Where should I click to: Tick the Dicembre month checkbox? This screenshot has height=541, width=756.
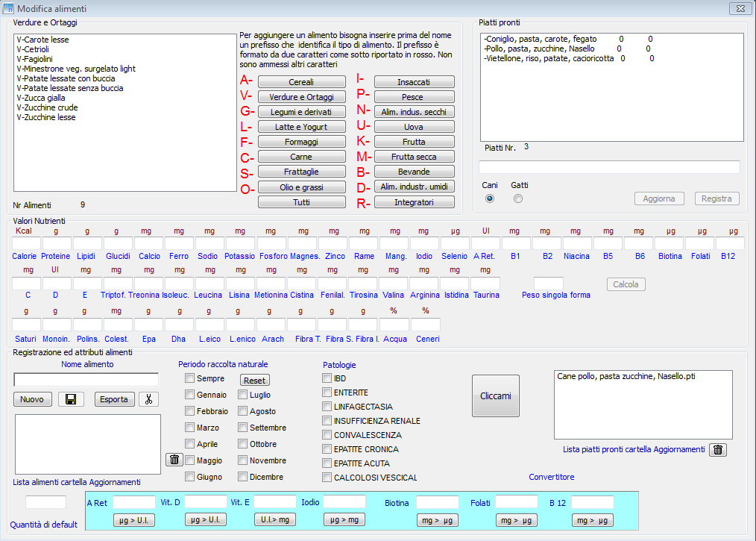click(243, 477)
